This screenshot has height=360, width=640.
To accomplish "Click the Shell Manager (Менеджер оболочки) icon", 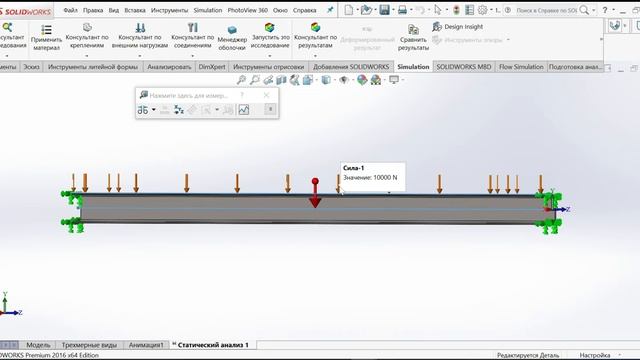I will [232, 30].
